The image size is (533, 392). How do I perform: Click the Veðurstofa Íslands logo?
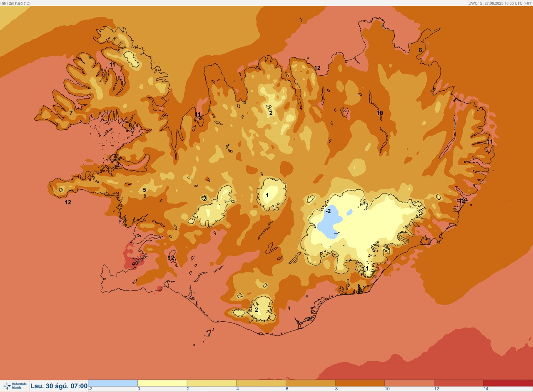coord(15,386)
